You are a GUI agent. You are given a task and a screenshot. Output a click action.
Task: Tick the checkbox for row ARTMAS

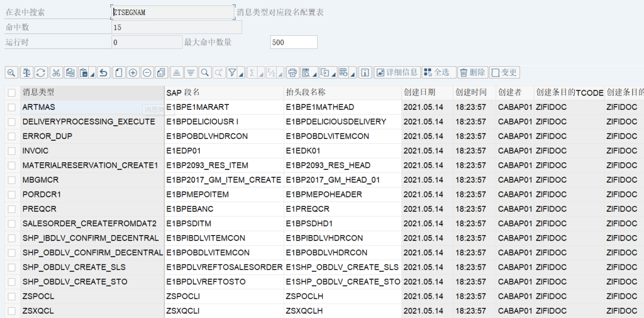[11, 107]
